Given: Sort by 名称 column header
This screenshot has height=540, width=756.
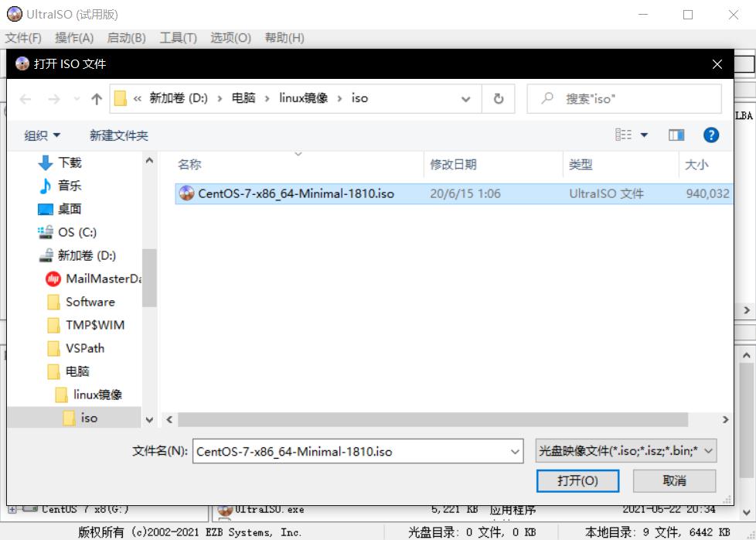Looking at the screenshot, I should (189, 165).
